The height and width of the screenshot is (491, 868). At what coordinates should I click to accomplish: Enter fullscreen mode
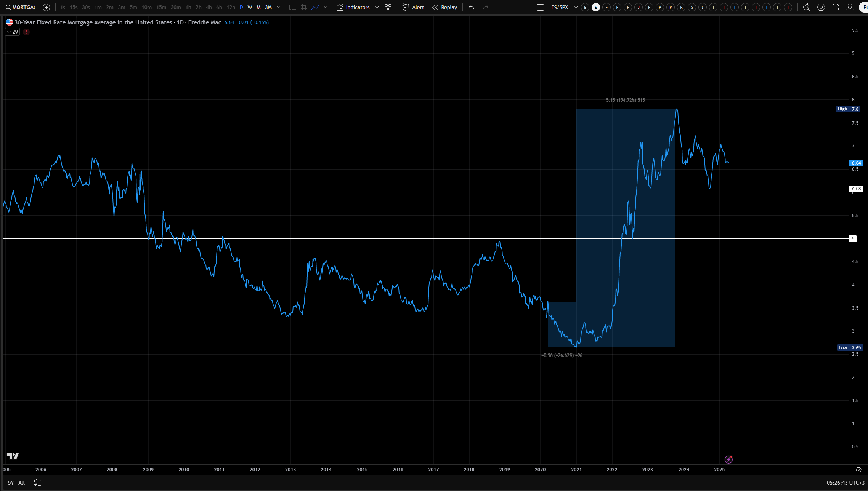[x=836, y=7]
